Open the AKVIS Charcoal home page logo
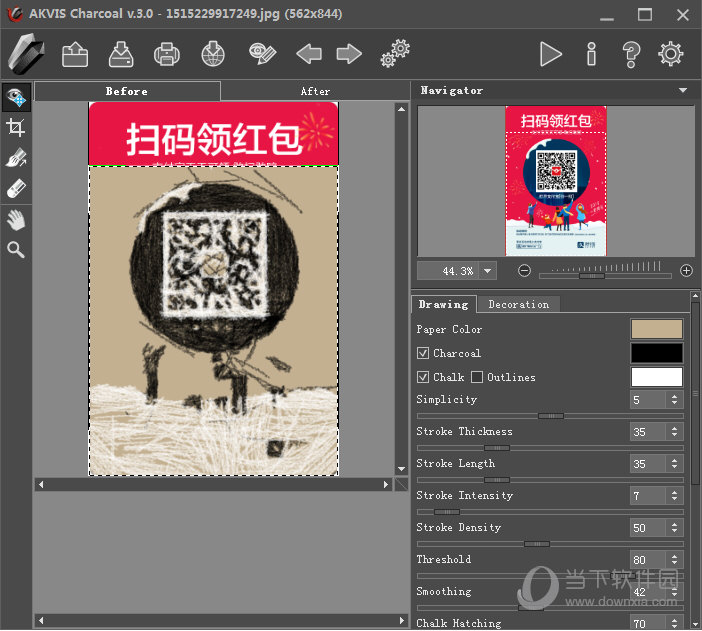Image resolution: width=702 pixels, height=631 pixels. pos(26,54)
